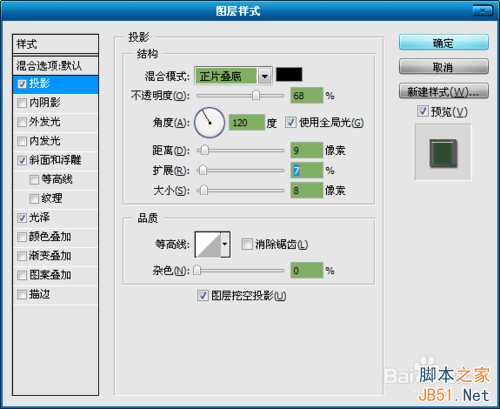Click the 距离 distance slider handle
Viewport: 500px width, 409px height.
point(204,150)
